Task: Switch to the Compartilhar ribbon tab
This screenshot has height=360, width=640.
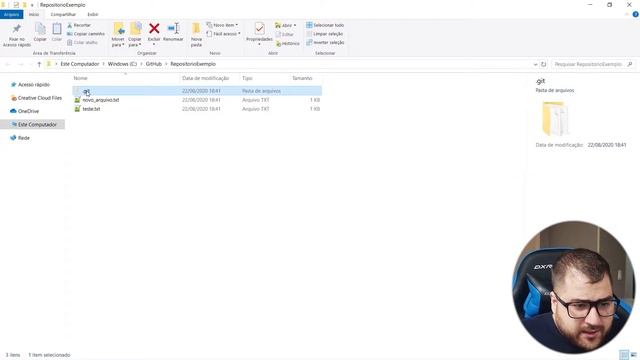Action: (63, 14)
